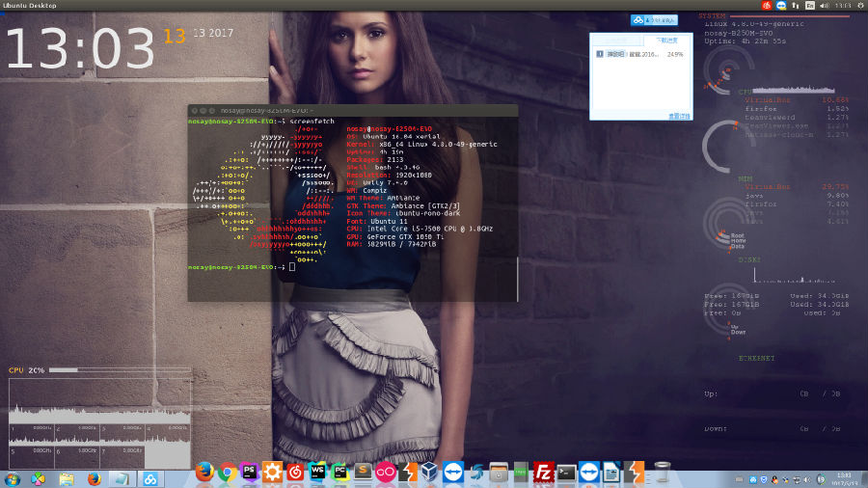868x488 pixels.
Task: Click the bottom-right taskbar clock
Action: 844,479
